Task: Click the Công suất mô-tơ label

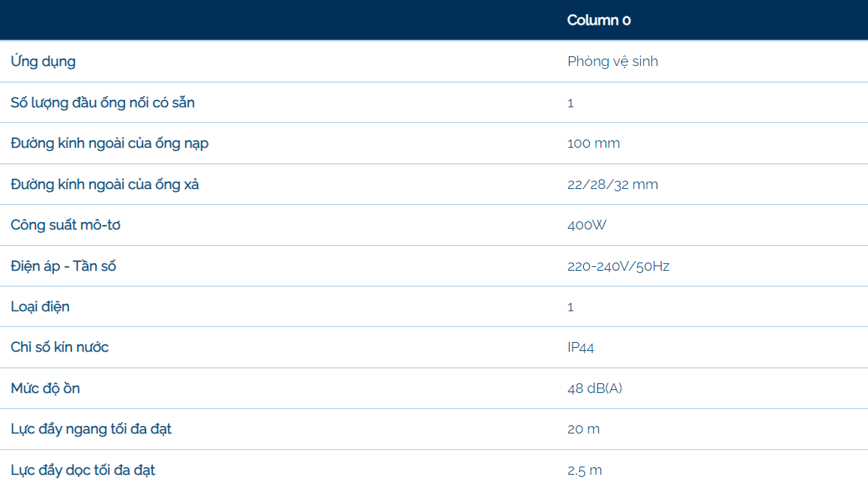Action: point(65,225)
